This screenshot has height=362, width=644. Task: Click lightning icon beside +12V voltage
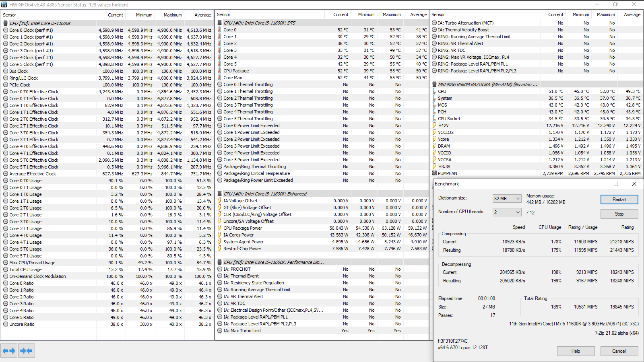(434, 125)
